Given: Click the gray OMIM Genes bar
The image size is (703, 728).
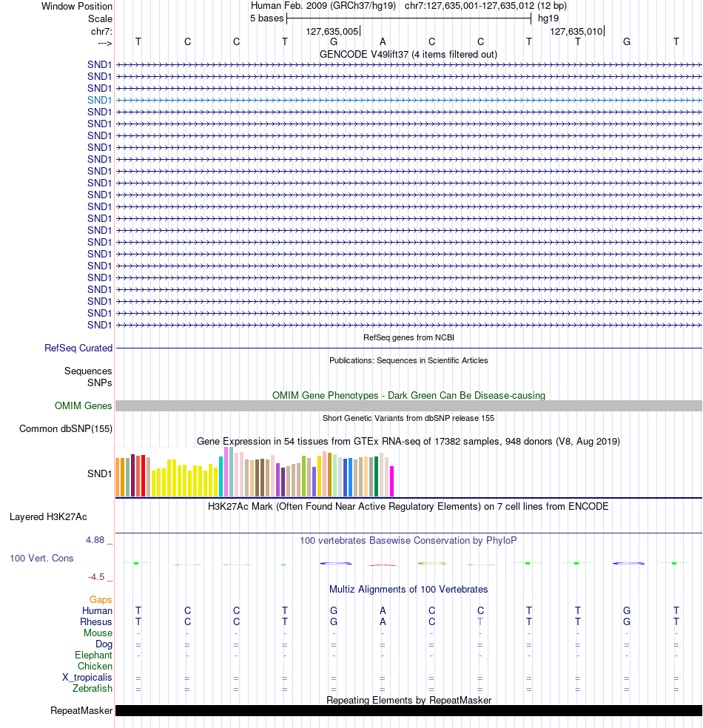Looking at the screenshot, I should [x=408, y=405].
